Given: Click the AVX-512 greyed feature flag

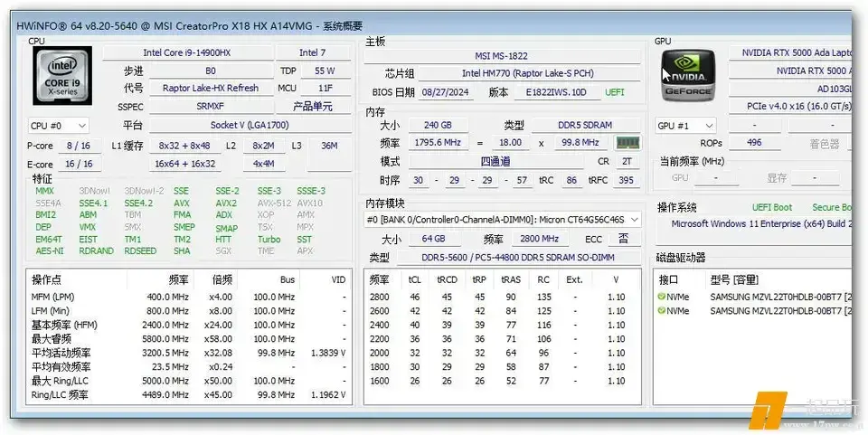Looking at the screenshot, I should click(x=274, y=203).
